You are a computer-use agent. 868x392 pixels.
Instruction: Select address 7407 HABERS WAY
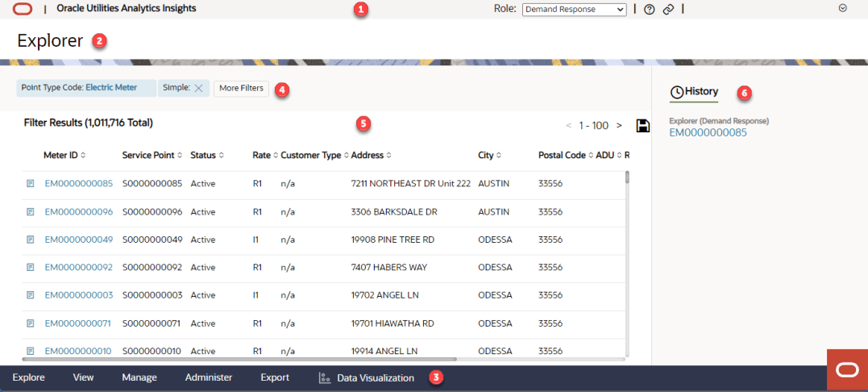389,268
